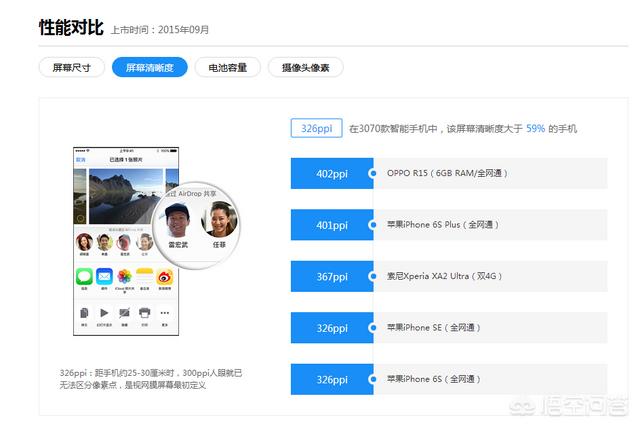Screen dimensions: 640x428
Task: Click the 上市时间：2015年09月 text
Action: pyautogui.click(x=160, y=30)
